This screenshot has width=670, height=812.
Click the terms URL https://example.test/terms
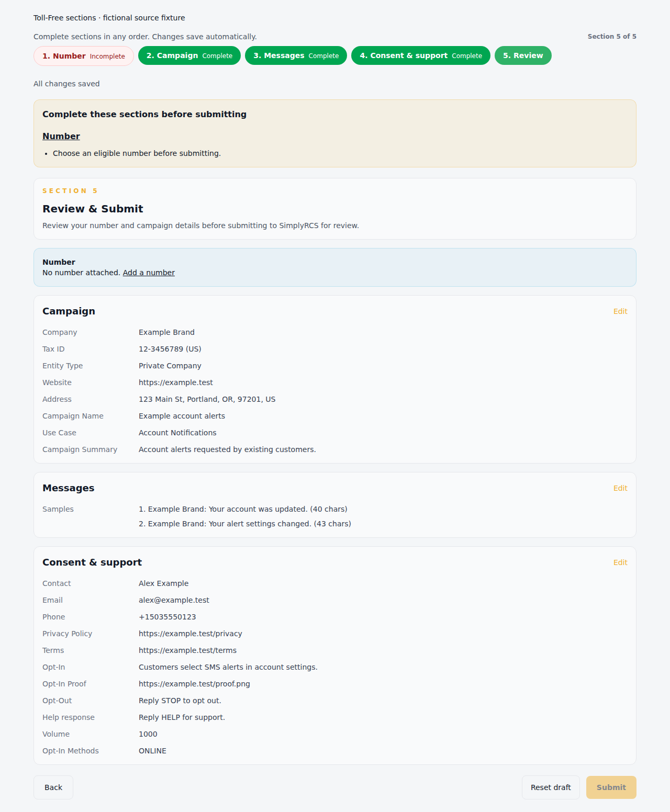[x=187, y=650]
